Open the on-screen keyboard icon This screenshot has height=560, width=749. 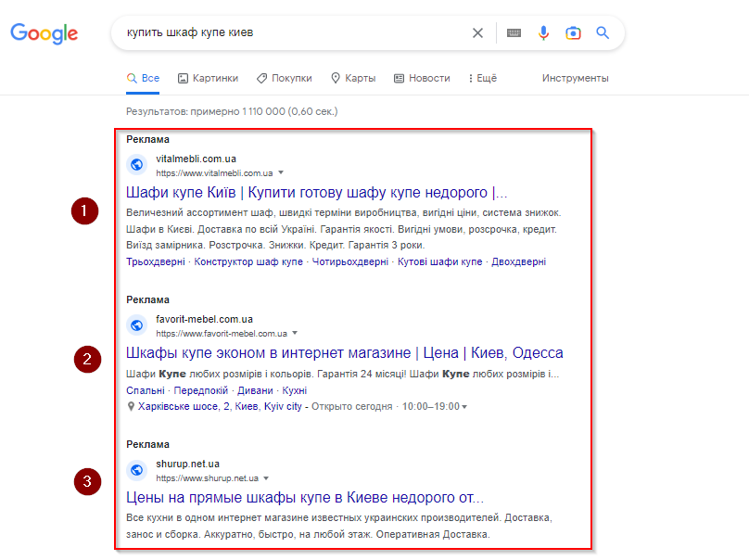pos(514,33)
